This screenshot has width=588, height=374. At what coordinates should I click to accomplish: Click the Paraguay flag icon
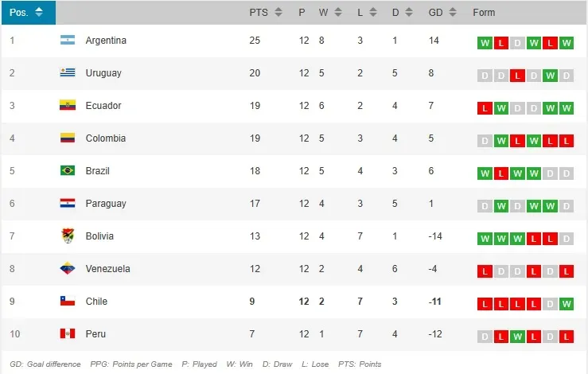[x=68, y=204]
